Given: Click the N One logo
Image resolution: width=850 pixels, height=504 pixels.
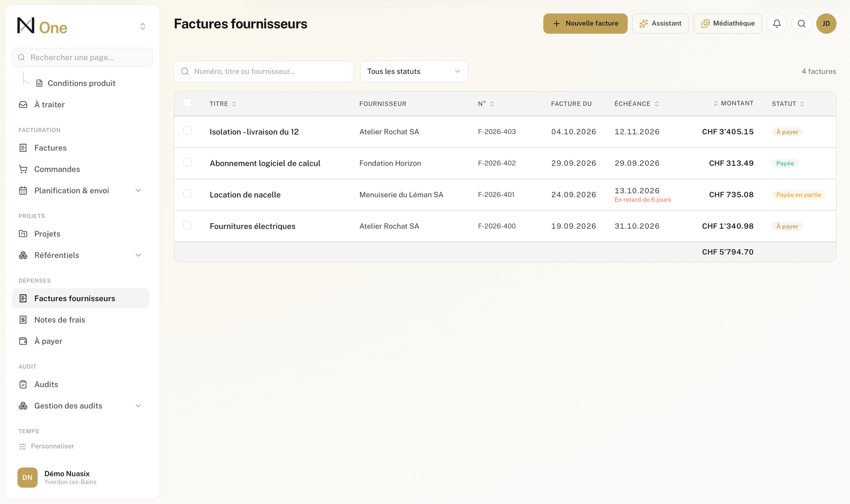Looking at the screenshot, I should [x=42, y=26].
